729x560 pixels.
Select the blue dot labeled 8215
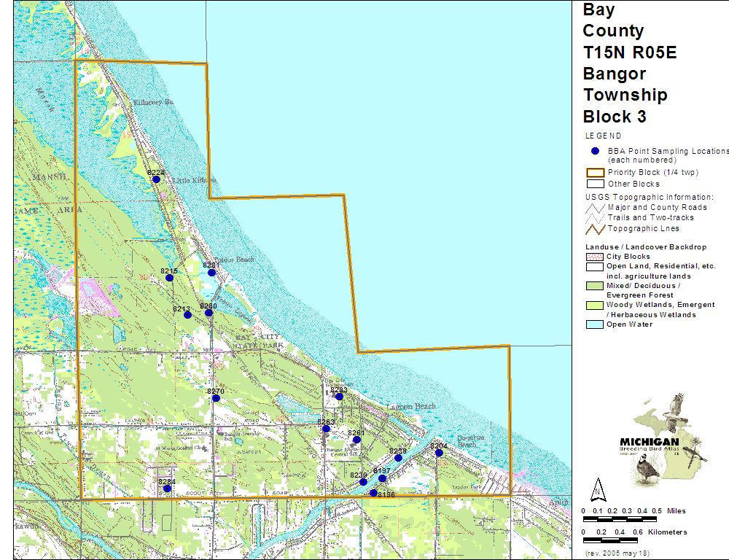[170, 278]
